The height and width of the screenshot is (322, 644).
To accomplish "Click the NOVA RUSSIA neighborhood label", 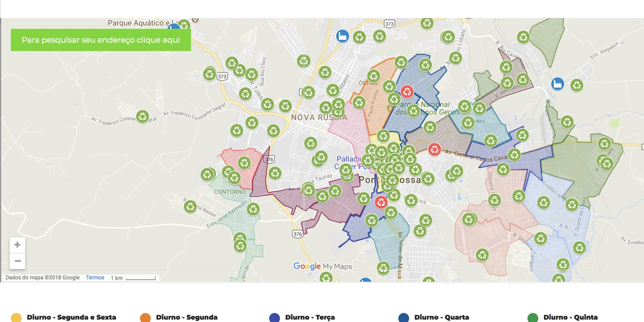I will point(312,117).
